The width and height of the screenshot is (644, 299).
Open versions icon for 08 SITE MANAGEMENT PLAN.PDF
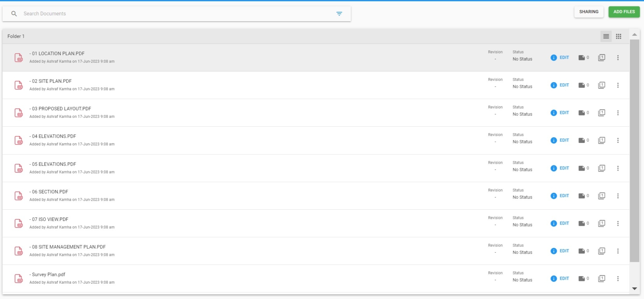tap(602, 251)
